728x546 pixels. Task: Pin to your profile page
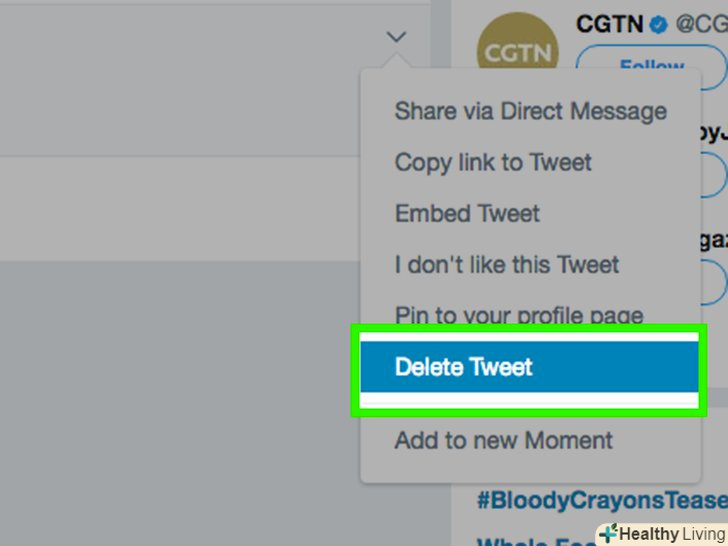tap(518, 316)
